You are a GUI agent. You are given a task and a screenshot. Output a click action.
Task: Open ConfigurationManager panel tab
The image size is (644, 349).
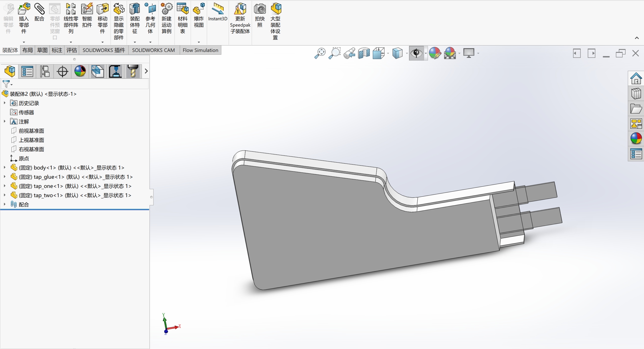click(x=45, y=71)
